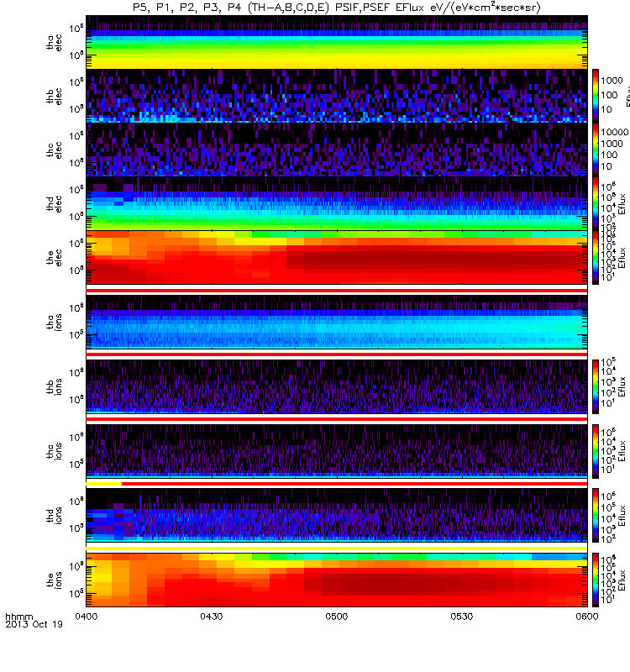Click the Eflux label beside thc ions color bar
Image resolution: width=630 pixels, height=672 pixels.
pyautogui.click(x=622, y=451)
